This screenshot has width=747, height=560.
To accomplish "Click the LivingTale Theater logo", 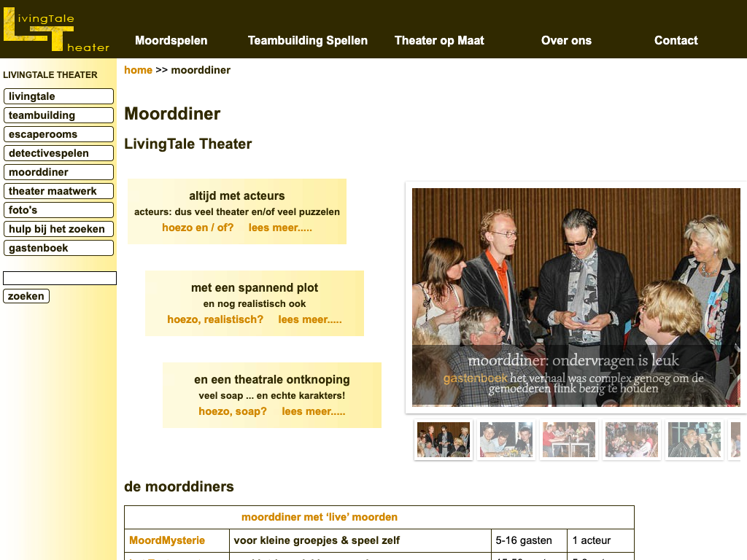I will click(55, 30).
